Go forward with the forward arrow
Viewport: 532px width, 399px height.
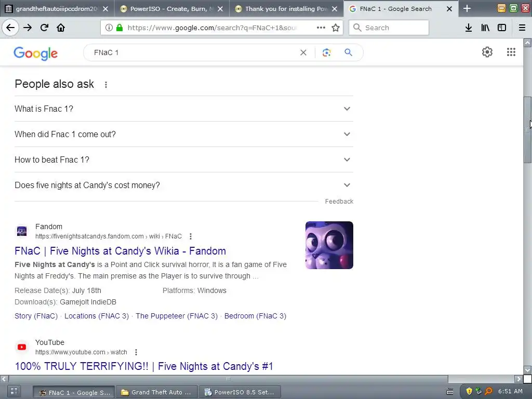28,28
